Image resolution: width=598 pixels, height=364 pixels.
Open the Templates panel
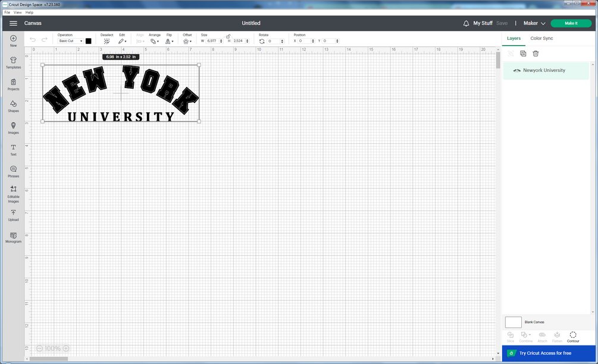click(x=13, y=62)
